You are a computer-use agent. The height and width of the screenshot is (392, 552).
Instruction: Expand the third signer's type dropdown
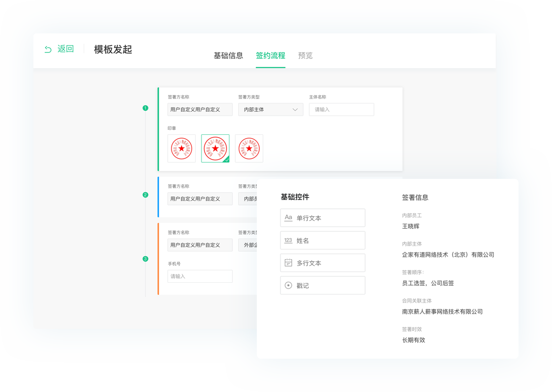(x=248, y=245)
